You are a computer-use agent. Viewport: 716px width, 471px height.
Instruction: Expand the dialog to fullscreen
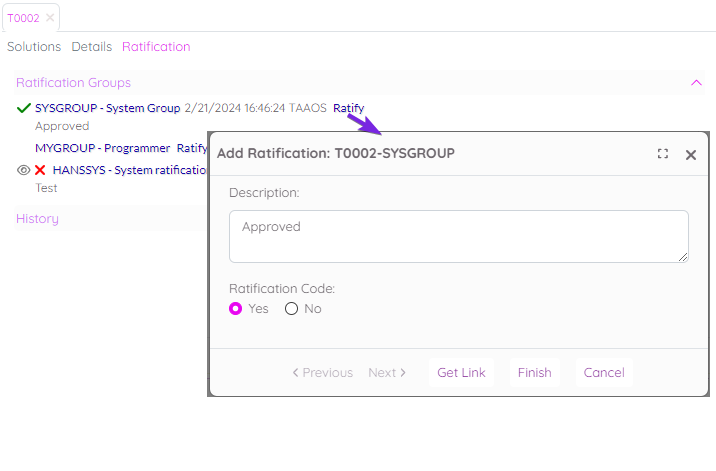[663, 154]
